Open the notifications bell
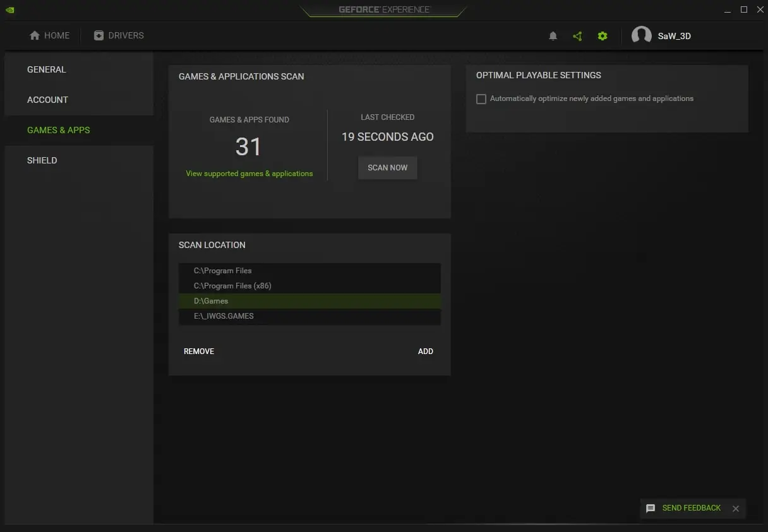The height and width of the screenshot is (532, 768). point(553,36)
